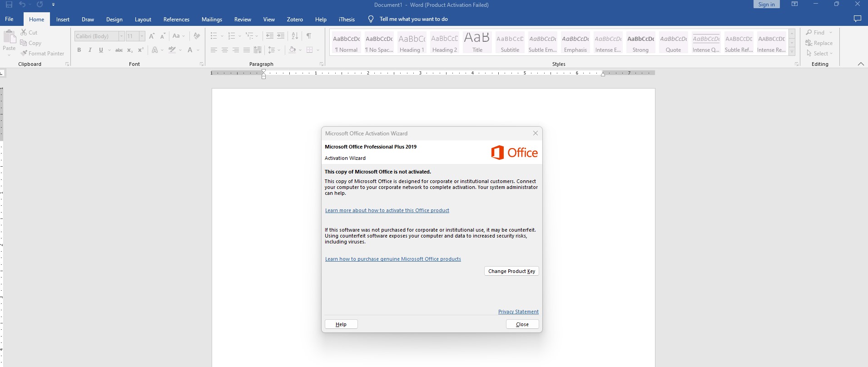The width and height of the screenshot is (868, 367).
Task: Click Clear All Formatting icon
Action: [197, 36]
